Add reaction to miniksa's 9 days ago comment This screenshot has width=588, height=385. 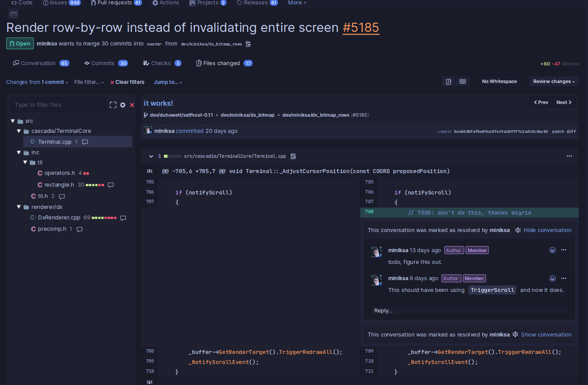(x=553, y=278)
